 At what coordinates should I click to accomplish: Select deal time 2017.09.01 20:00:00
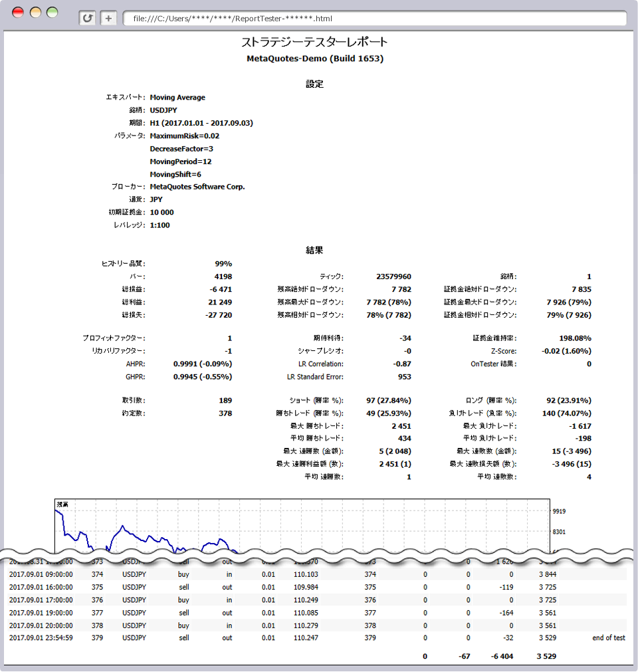tap(41, 625)
